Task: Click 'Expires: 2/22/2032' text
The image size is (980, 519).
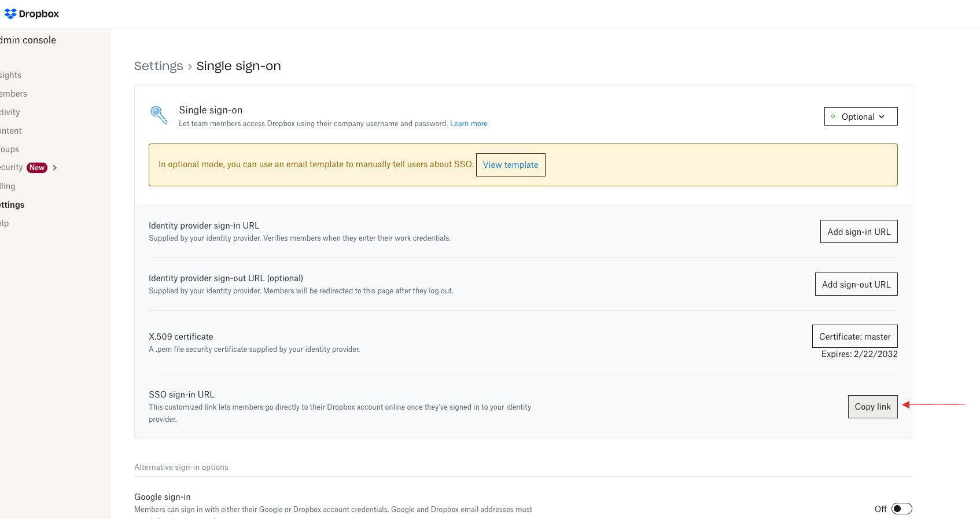Action: [x=860, y=354]
